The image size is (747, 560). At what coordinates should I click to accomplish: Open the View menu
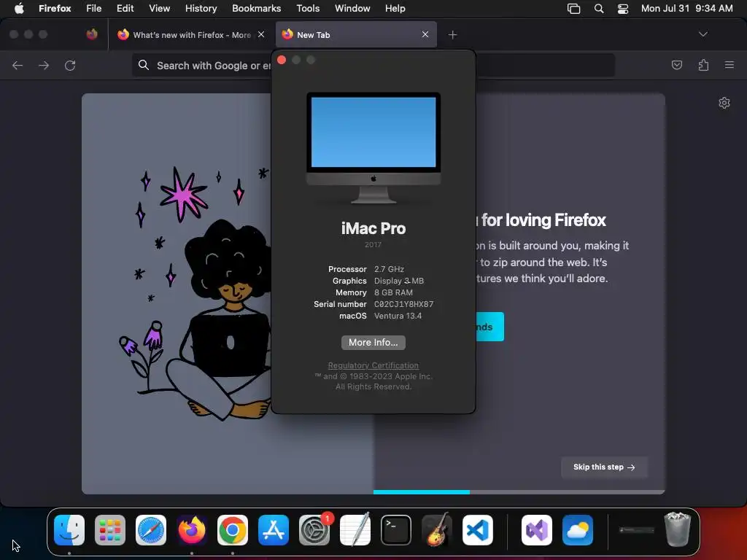click(159, 8)
